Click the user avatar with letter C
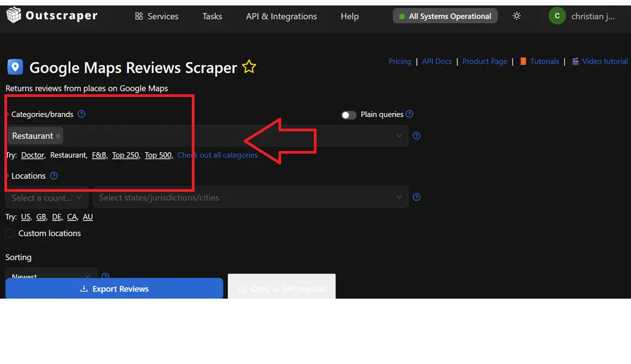The height and width of the screenshot is (364, 631). (557, 16)
